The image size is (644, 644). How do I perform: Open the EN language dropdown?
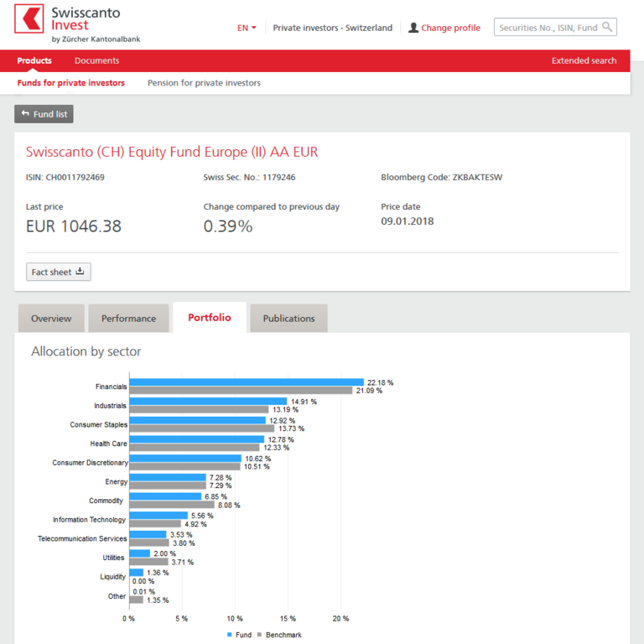point(247,28)
